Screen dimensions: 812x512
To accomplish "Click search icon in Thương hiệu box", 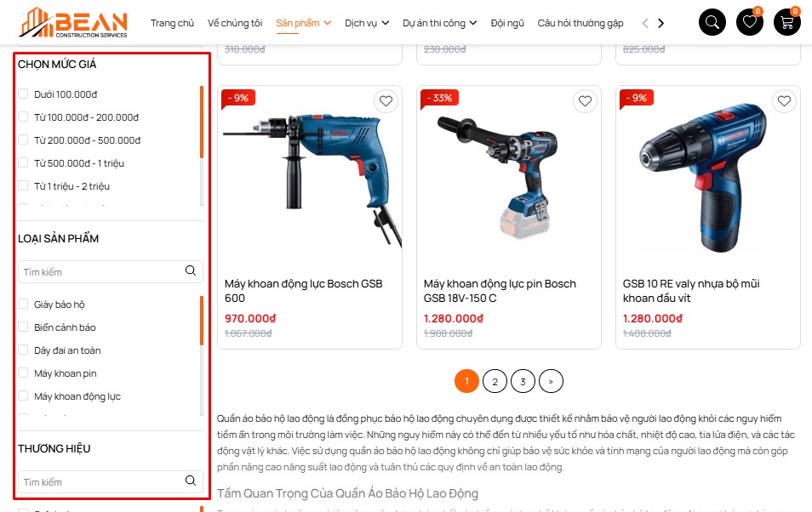I will (x=191, y=481).
